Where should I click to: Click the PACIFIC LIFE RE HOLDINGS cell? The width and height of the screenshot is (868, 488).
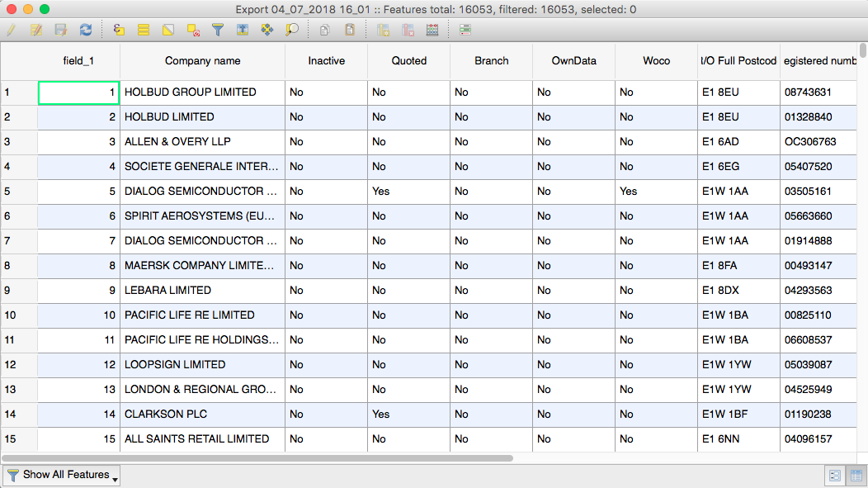pos(203,340)
